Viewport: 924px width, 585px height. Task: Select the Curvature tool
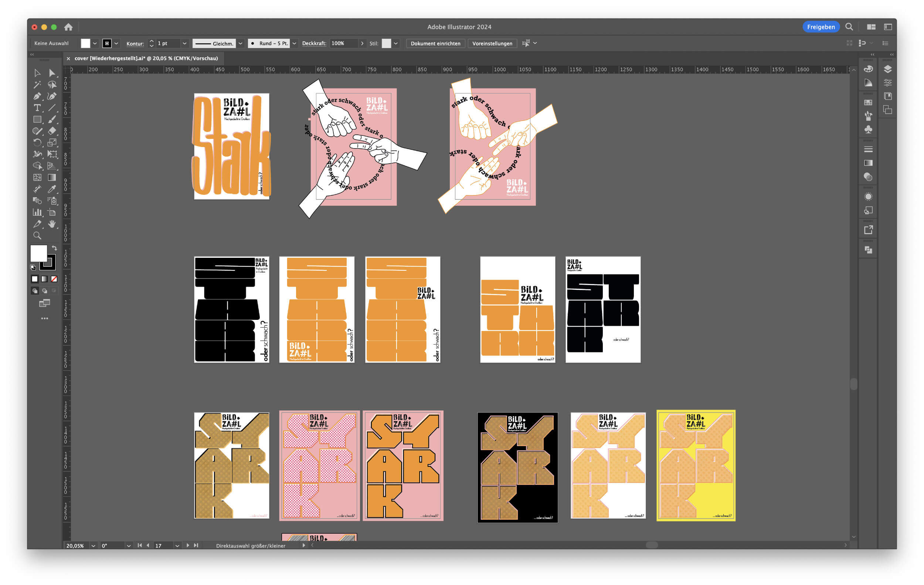pos(52,96)
